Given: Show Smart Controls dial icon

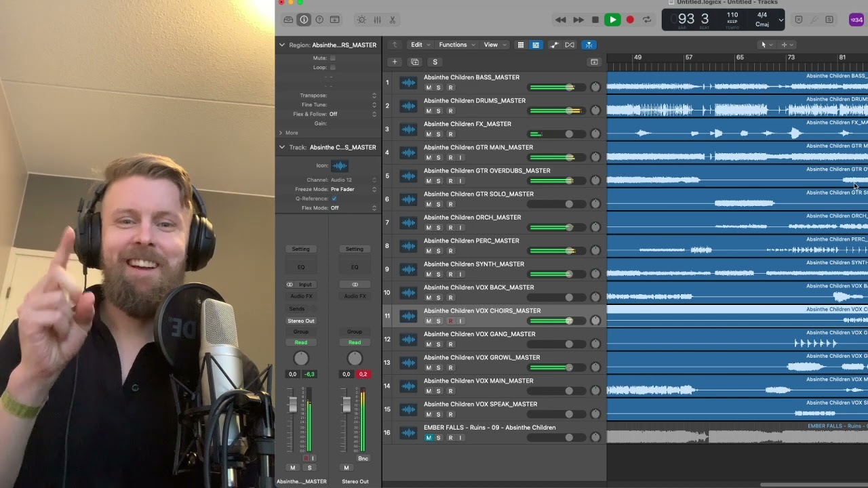Looking at the screenshot, I should coord(361,20).
